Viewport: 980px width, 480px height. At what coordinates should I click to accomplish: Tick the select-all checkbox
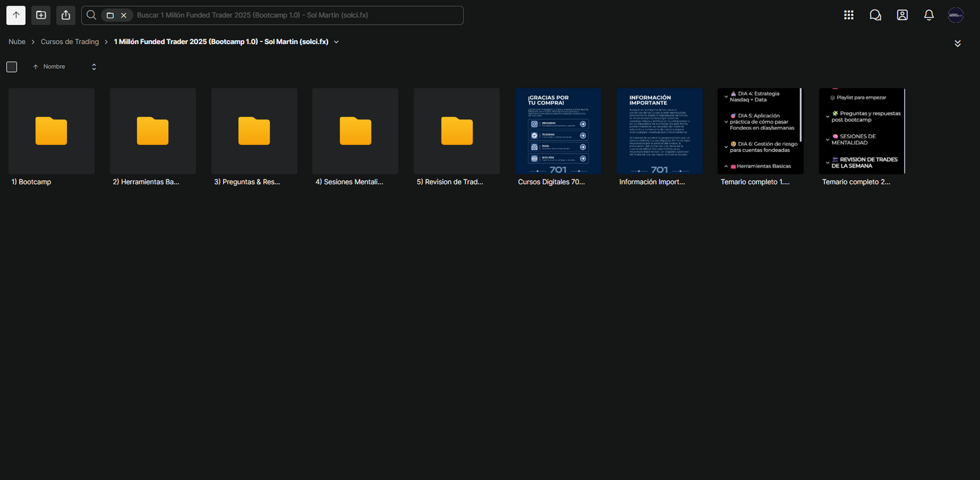pos(12,66)
